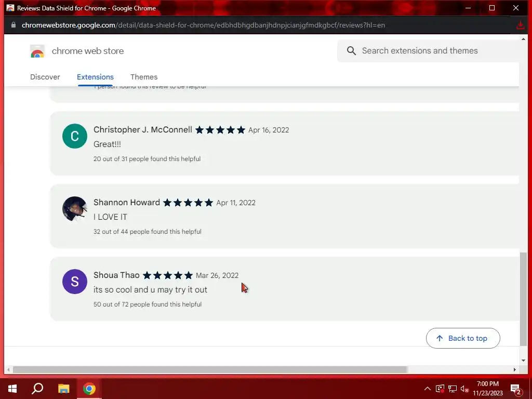Click the date Apr 16, 2022
Viewport: 532px width, 399px height.
click(x=269, y=130)
